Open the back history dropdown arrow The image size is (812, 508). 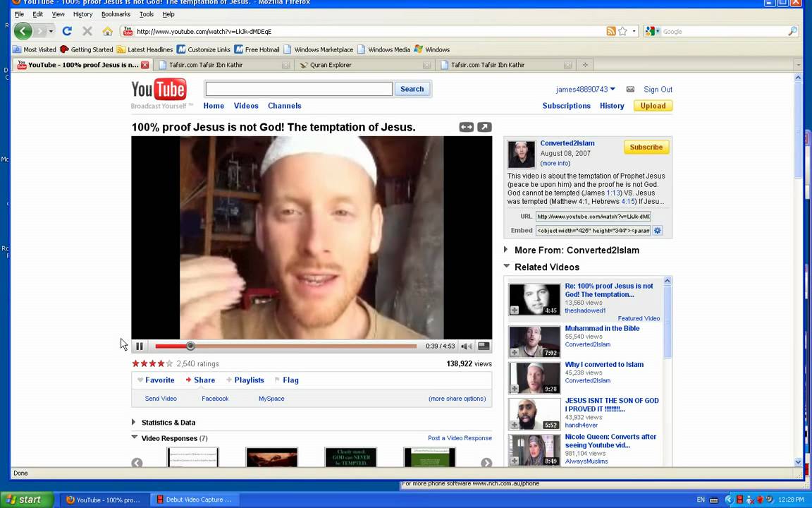tap(51, 31)
